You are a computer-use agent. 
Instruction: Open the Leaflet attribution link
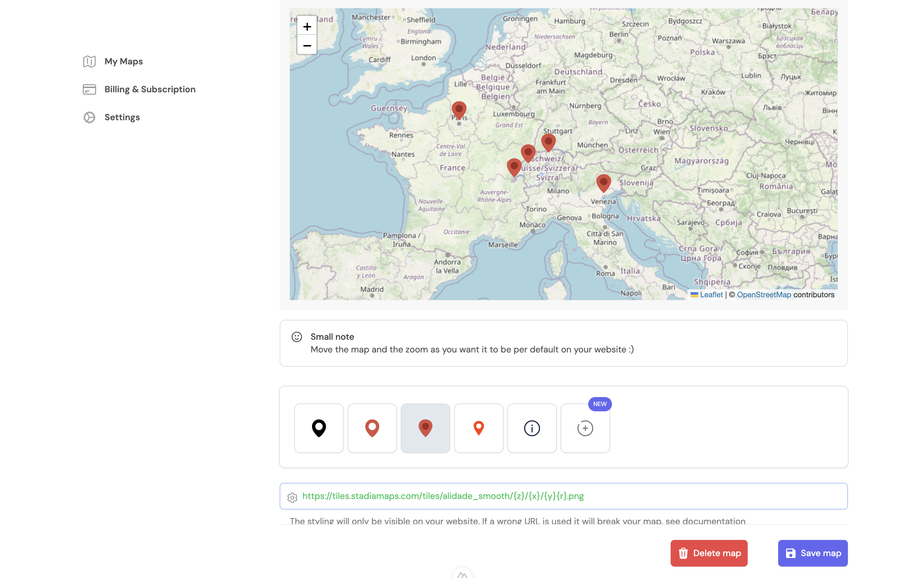[711, 295]
